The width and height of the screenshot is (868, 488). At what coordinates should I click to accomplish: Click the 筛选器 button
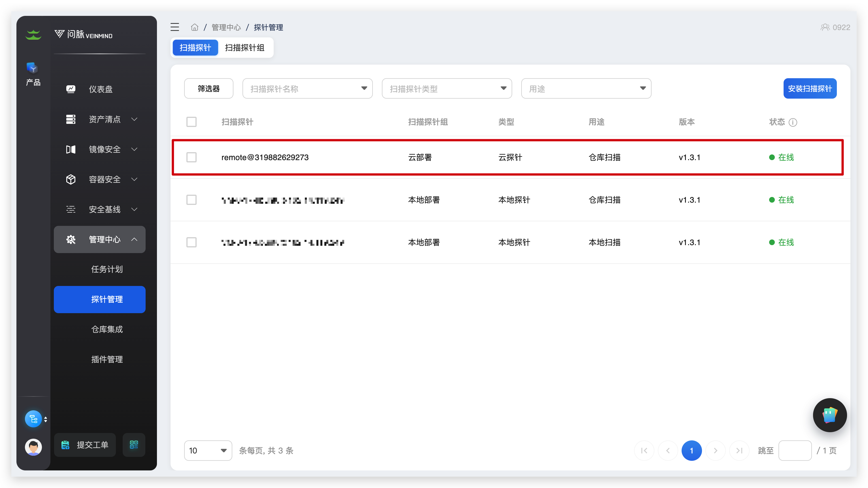(209, 88)
